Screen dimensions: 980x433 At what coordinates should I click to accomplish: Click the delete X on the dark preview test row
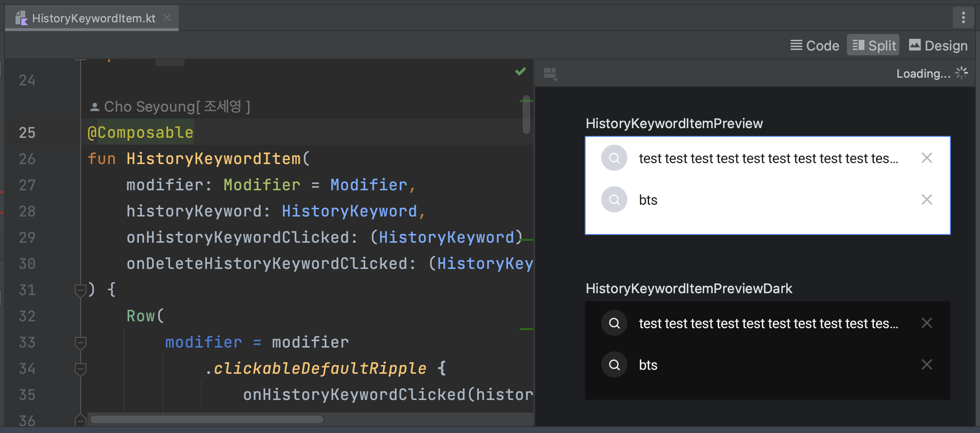927,323
